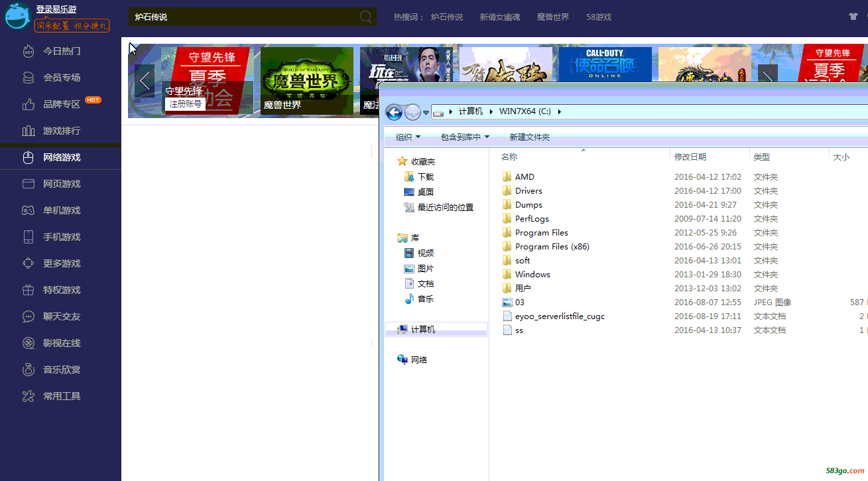Open 今日热门 sidebar menu item
Viewport: 868px width, 481px height.
point(60,51)
